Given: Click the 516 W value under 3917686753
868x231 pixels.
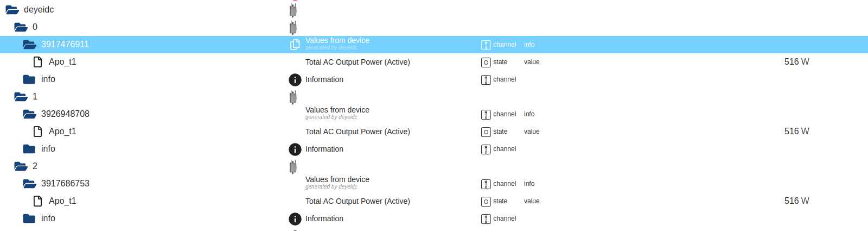Looking at the screenshot, I should tap(796, 201).
